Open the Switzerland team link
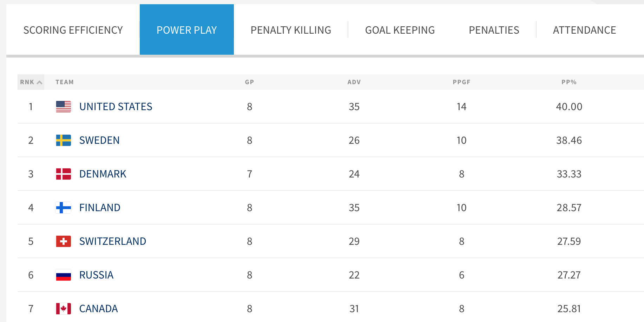This screenshot has height=322, width=644. coord(112,241)
